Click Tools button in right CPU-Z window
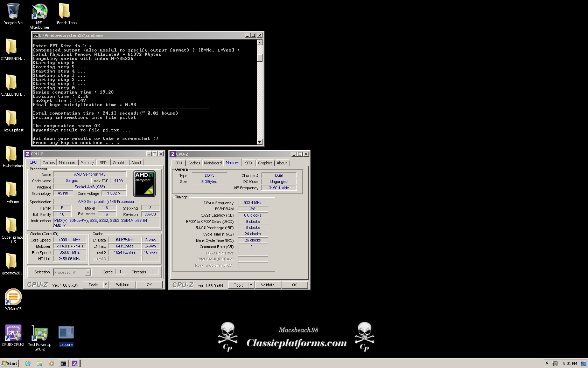588x368 pixels. pos(238,285)
